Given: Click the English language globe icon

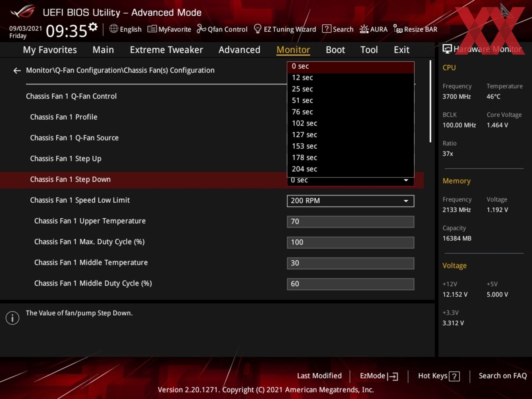Looking at the screenshot, I should 113,29.
